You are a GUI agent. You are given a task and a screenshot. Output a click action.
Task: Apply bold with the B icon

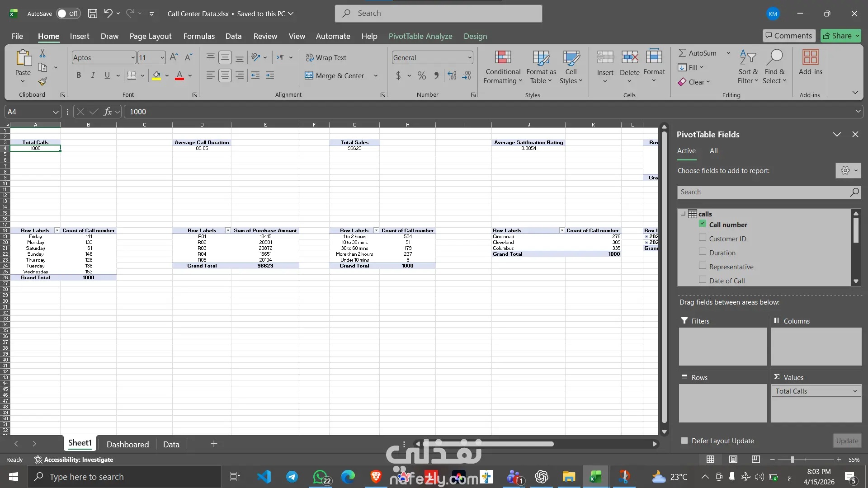(79, 75)
